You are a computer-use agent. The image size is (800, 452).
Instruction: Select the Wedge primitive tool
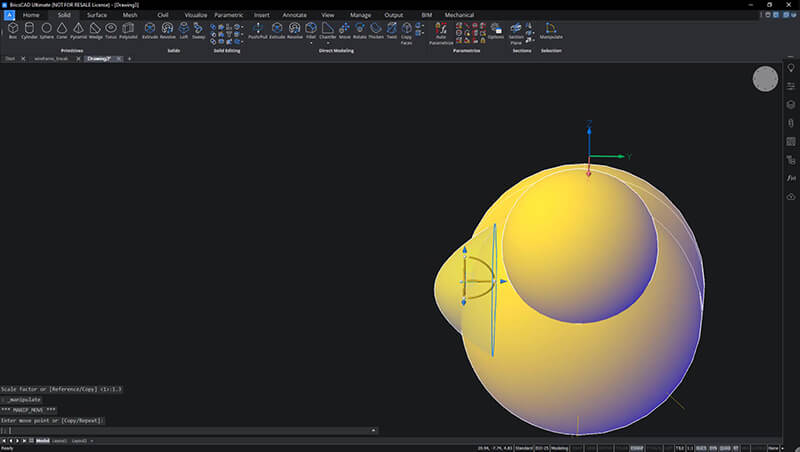click(95, 30)
